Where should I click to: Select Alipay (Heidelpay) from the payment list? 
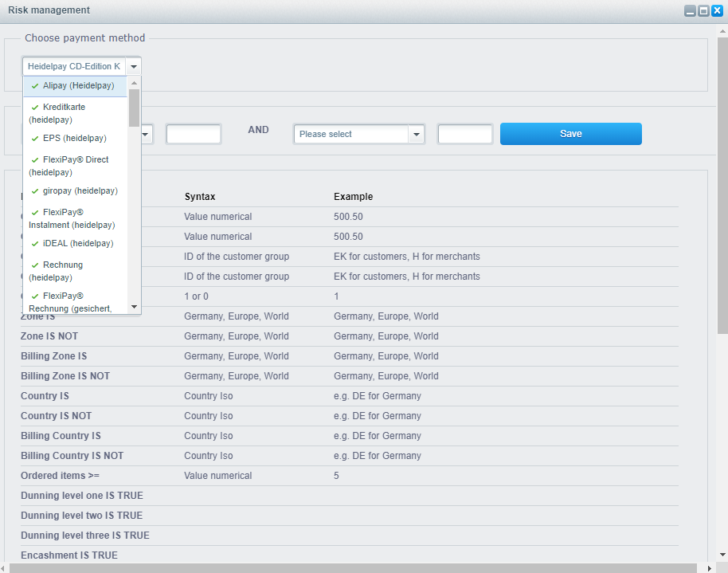[x=75, y=86]
